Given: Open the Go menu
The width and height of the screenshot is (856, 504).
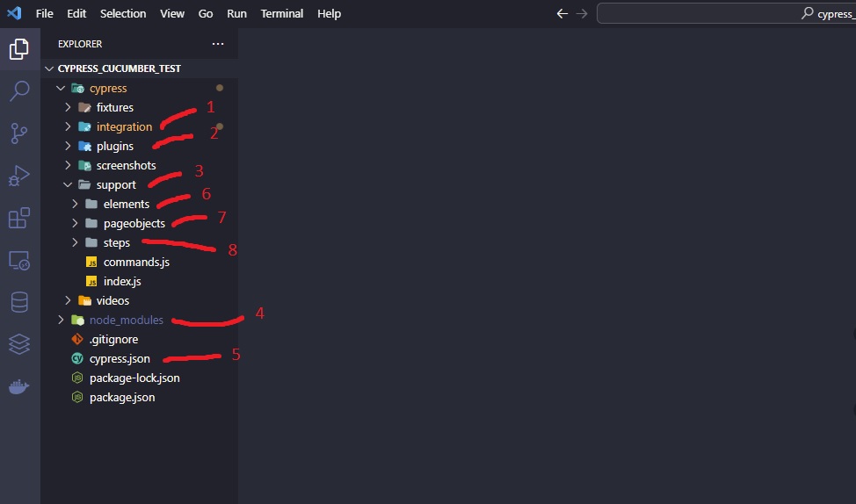Looking at the screenshot, I should click(x=206, y=14).
